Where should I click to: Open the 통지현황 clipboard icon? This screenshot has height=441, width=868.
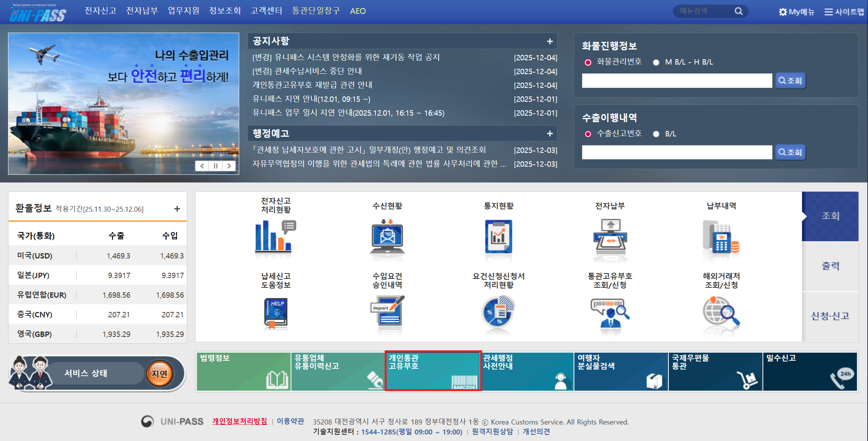coord(498,237)
